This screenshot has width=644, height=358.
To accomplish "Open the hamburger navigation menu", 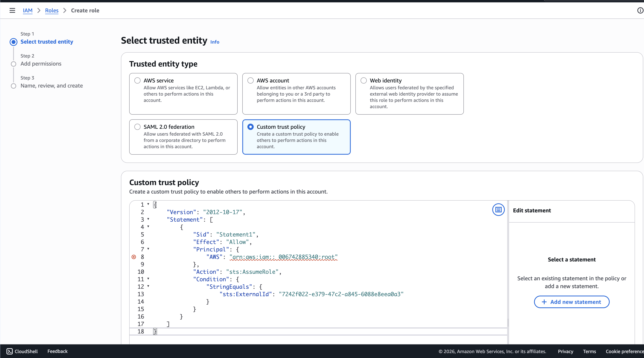I will click(12, 11).
